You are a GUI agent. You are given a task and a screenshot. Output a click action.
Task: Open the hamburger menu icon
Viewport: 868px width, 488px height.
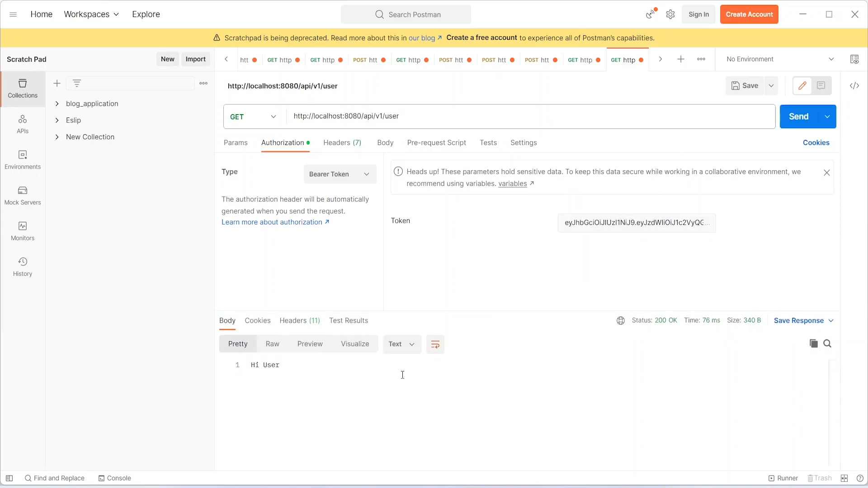13,14
